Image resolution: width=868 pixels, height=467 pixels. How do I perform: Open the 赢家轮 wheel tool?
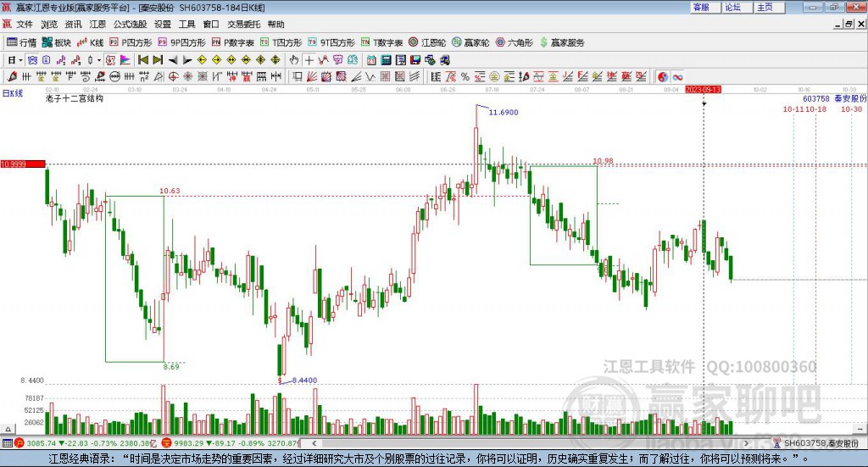(470, 42)
